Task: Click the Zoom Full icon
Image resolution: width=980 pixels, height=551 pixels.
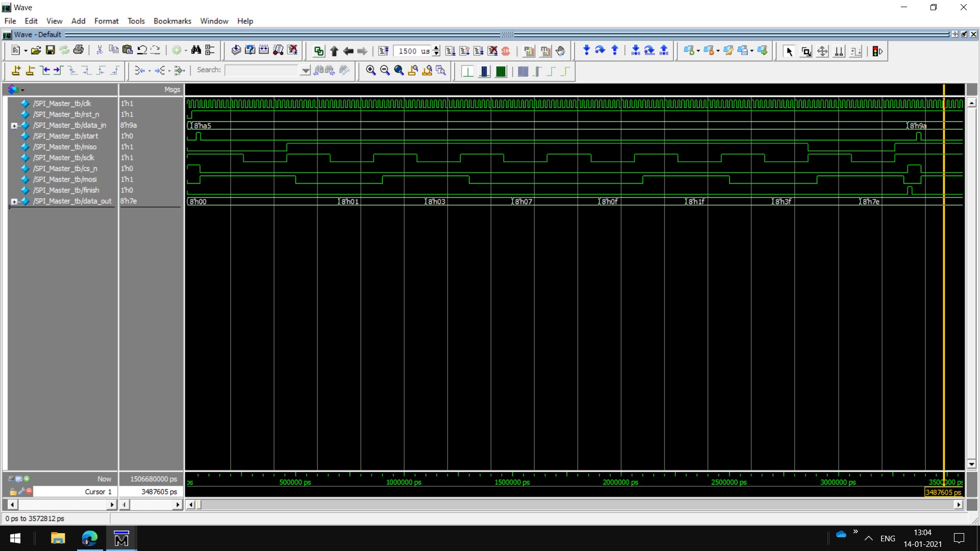Action: (x=399, y=70)
